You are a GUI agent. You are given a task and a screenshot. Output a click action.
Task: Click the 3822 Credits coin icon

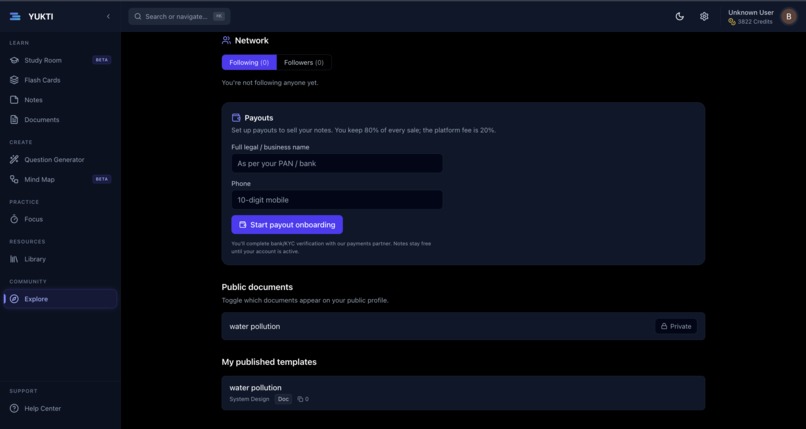click(x=732, y=22)
